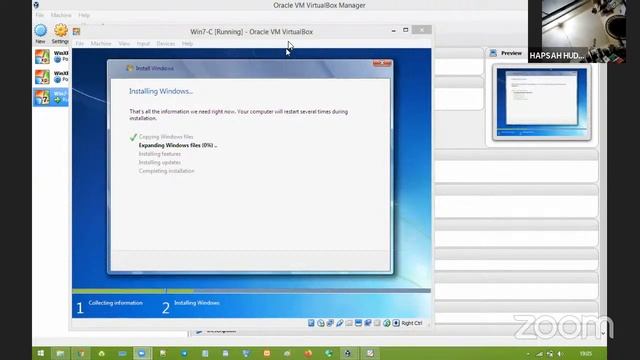Click the VirtualBox Manager title bar app icon
640x360 pixels.
pyautogui.click(x=36, y=5)
